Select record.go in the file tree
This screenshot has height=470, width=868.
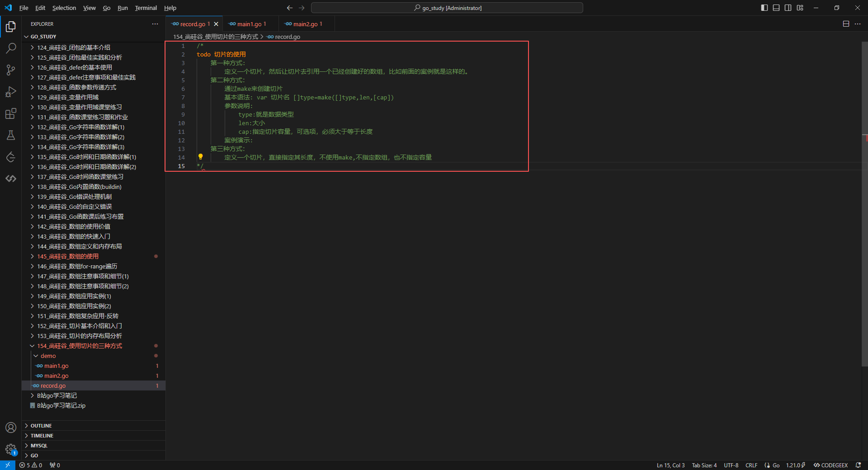tap(94, 385)
